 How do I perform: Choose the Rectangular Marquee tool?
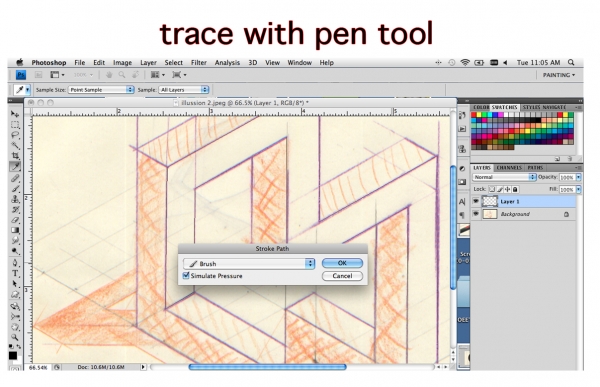pos(15,125)
